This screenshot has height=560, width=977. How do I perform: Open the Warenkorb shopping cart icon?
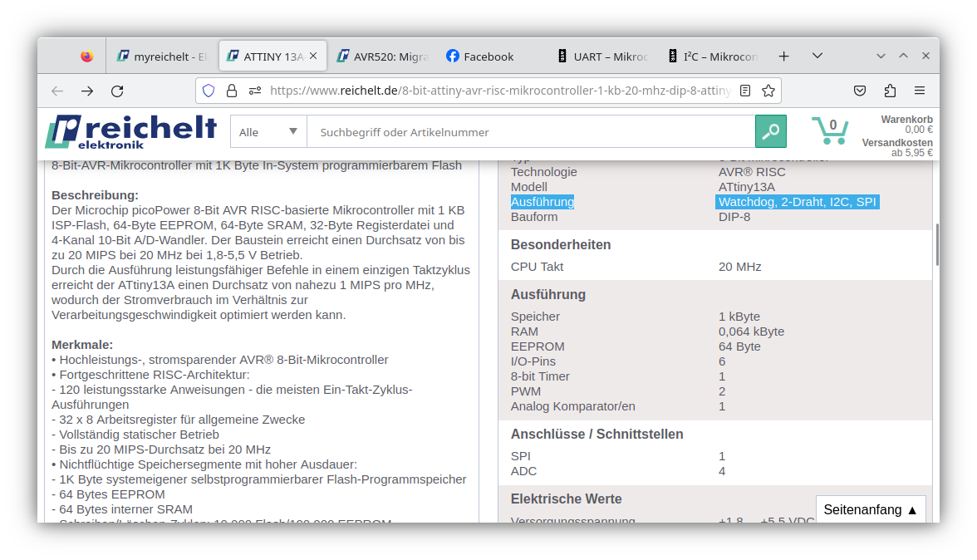[830, 131]
